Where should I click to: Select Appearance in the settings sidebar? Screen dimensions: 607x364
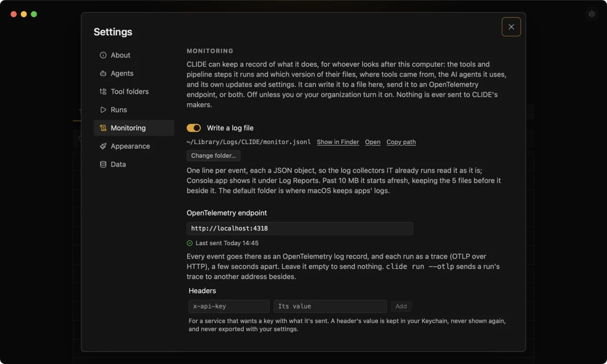(134, 146)
